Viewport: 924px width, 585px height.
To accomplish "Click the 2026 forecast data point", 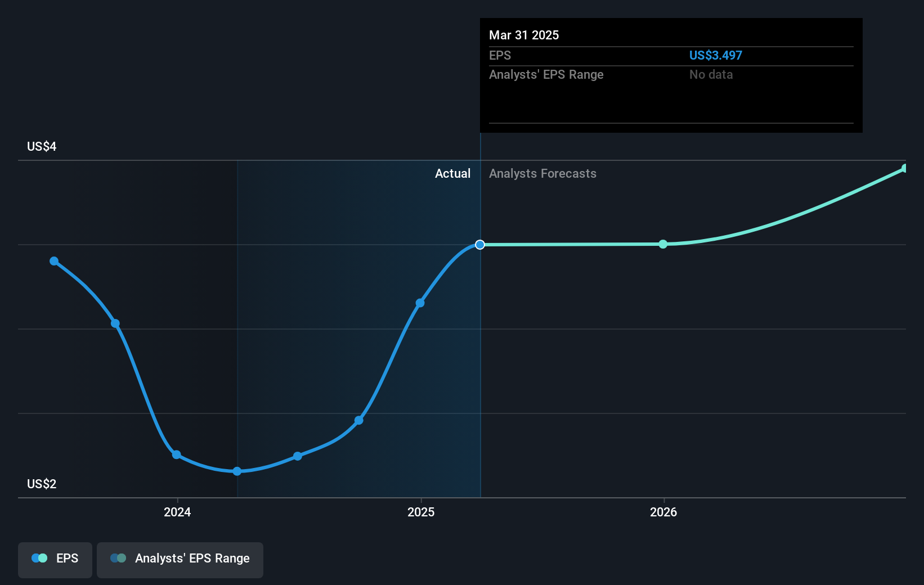I will (x=663, y=244).
